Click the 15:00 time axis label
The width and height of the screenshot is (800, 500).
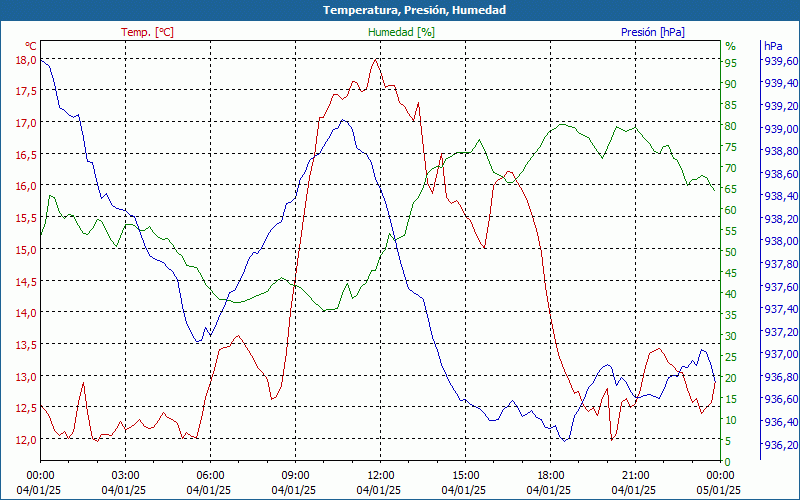point(465,476)
